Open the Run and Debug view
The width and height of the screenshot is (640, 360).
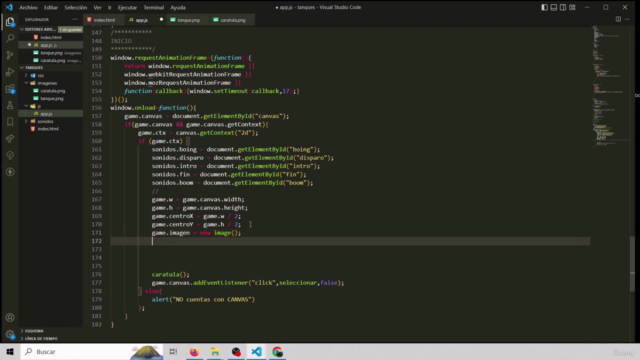[10, 72]
